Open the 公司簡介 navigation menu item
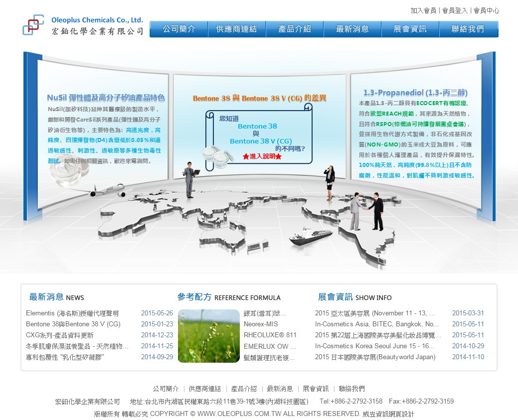518x420 pixels. (x=178, y=29)
